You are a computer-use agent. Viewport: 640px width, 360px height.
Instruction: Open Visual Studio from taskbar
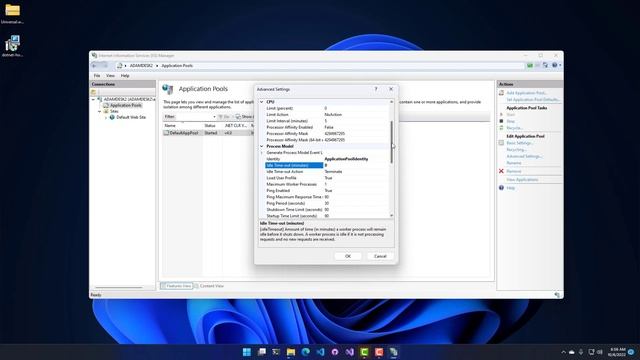pos(350,352)
